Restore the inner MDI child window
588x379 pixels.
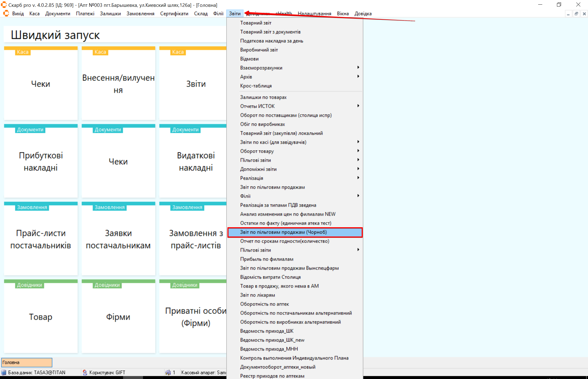pos(576,14)
